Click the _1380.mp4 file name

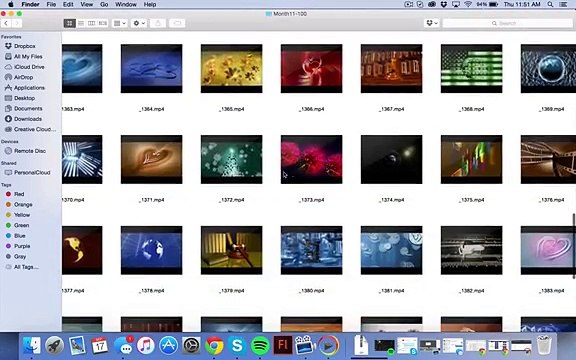312,291
